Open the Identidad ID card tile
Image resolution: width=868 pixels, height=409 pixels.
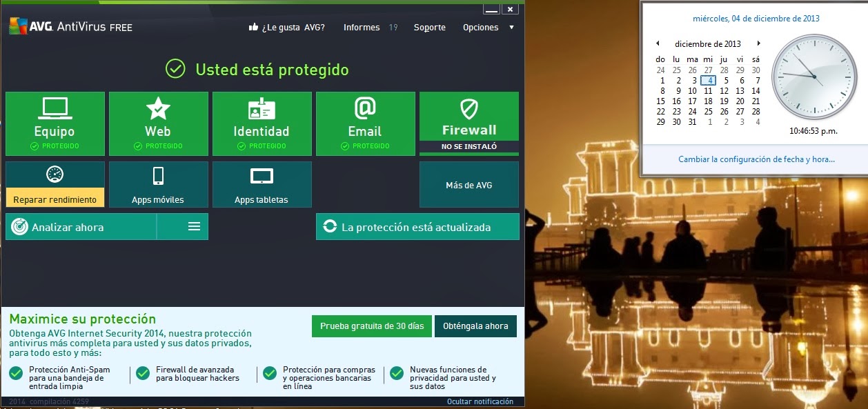(x=262, y=124)
